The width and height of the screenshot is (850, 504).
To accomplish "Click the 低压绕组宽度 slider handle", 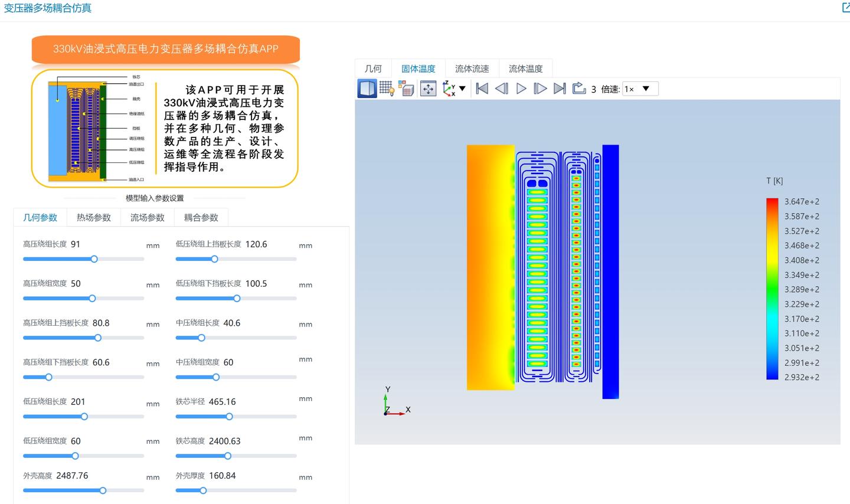I will click(x=75, y=456).
